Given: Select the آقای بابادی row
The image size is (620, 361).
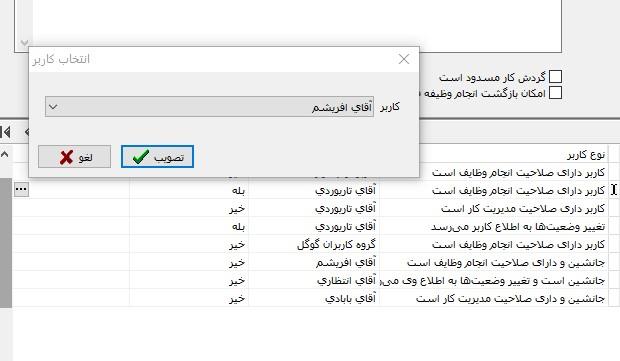Looking at the screenshot, I should tap(310, 299).
